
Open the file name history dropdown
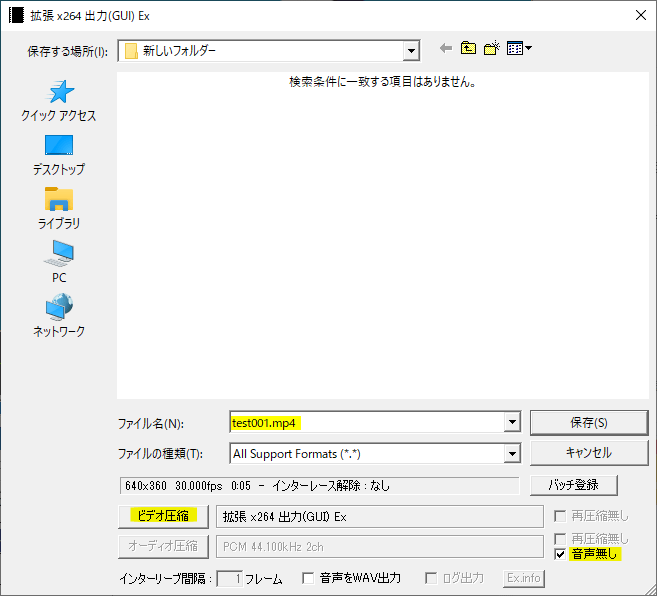click(512, 422)
